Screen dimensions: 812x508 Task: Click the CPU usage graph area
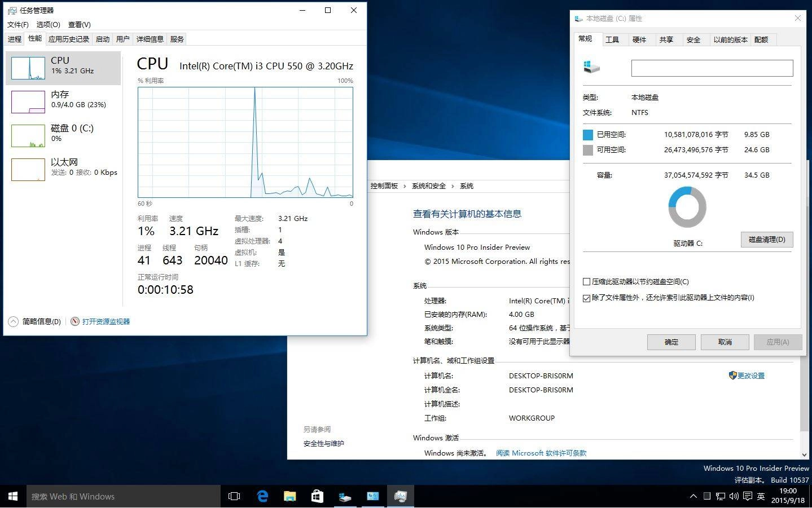pyautogui.click(x=245, y=142)
